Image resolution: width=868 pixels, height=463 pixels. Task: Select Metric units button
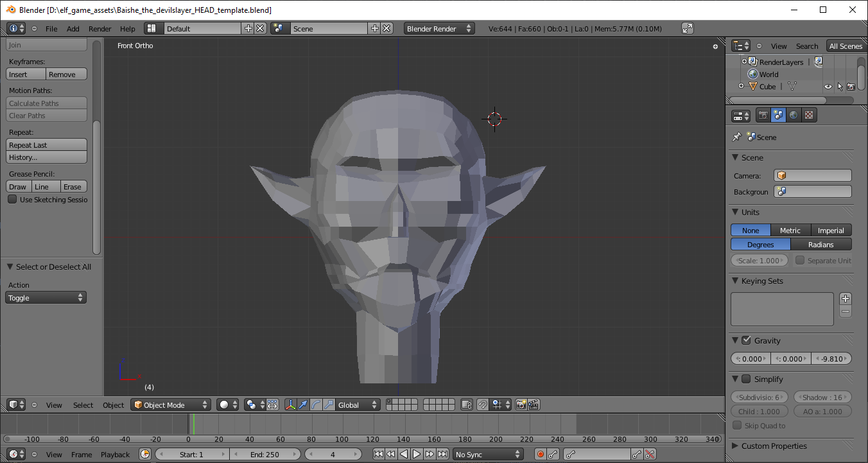coord(790,231)
